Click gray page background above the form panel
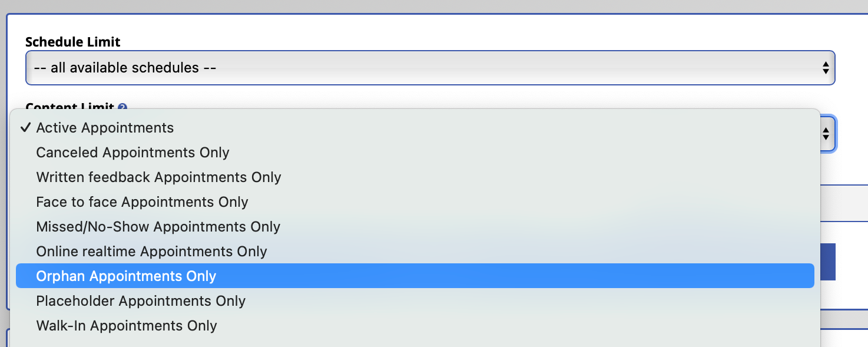This screenshot has width=868, height=347. 434,6
